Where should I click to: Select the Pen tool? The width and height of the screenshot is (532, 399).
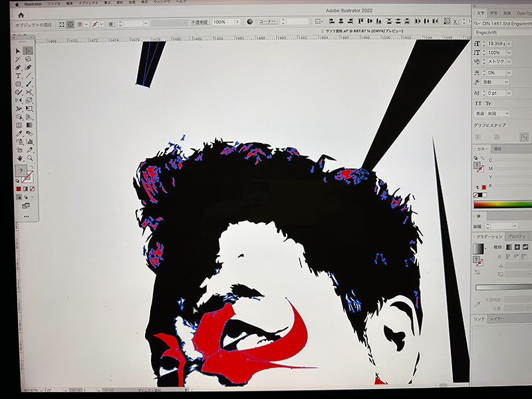(18, 68)
